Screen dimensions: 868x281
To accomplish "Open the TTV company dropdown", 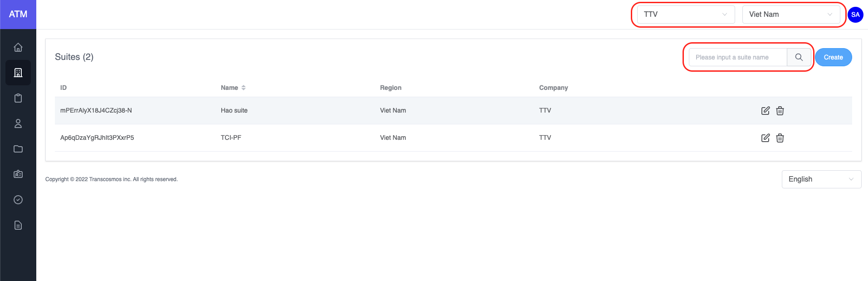I will [x=686, y=15].
